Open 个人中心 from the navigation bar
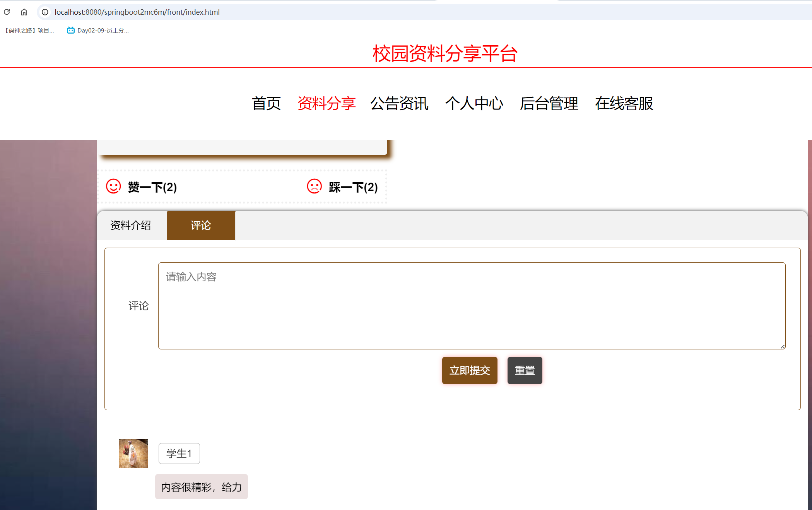Screen dimensions: 812x510 point(474,104)
